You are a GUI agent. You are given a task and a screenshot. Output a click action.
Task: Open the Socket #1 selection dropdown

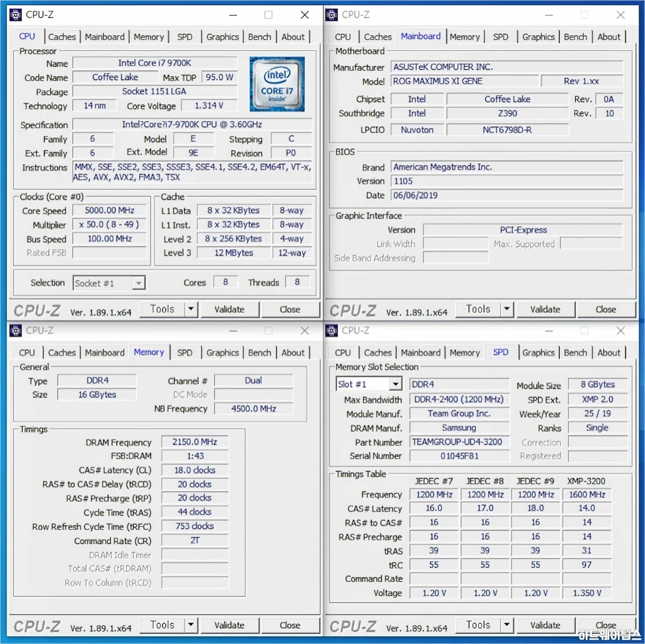click(x=108, y=283)
